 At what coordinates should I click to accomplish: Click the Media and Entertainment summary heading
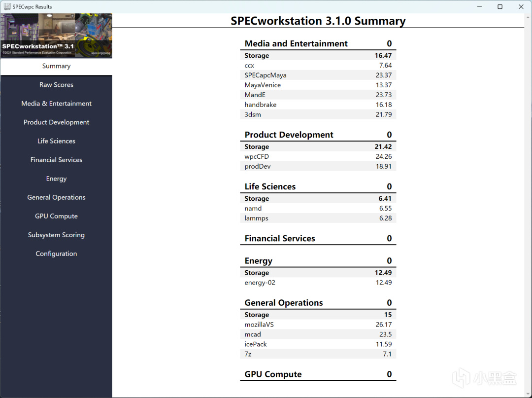296,43
